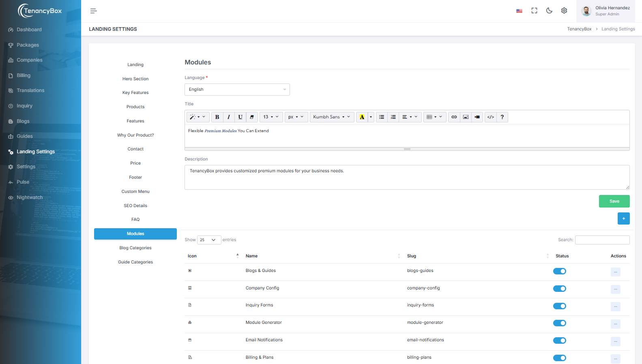Image resolution: width=642 pixels, height=364 pixels.
Task: Insert an unordered bullet list
Action: tap(382, 117)
